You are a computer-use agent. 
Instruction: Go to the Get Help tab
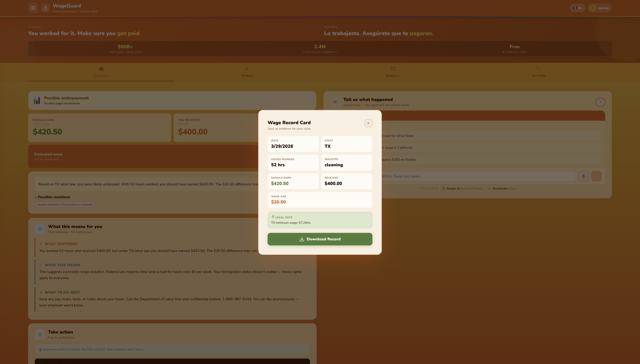click(x=538, y=72)
